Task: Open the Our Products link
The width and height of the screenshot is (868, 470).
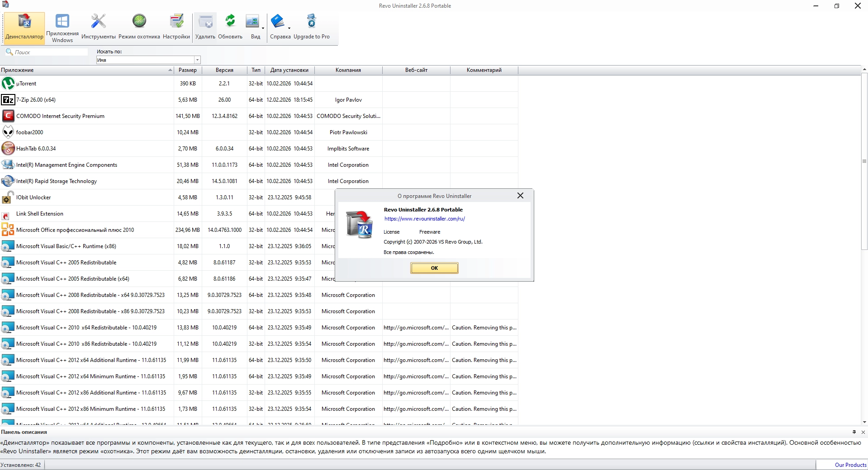Action: coord(851,465)
